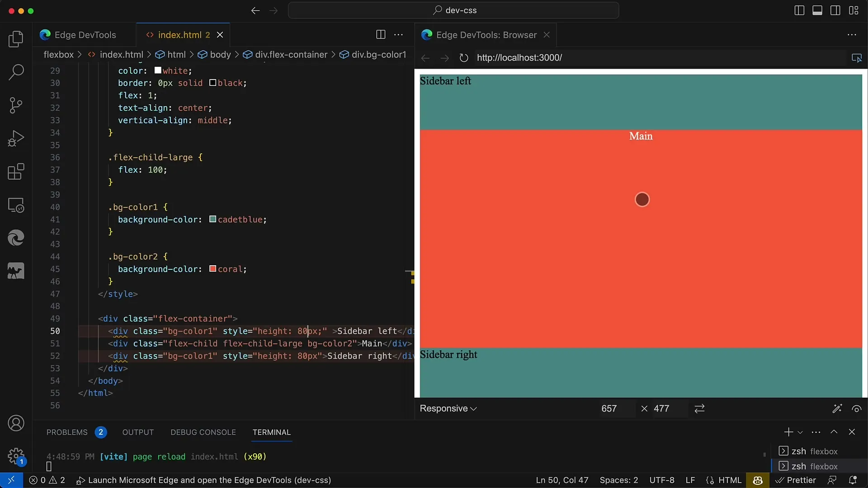Open the terminal panel more actions menu
This screenshot has height=488, width=868.
pyautogui.click(x=816, y=432)
